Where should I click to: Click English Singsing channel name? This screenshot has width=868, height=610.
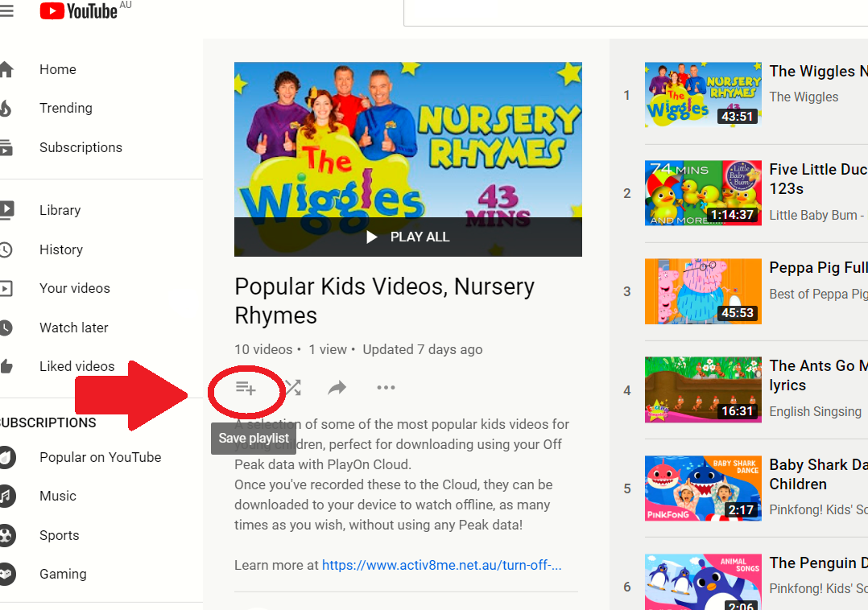816,411
